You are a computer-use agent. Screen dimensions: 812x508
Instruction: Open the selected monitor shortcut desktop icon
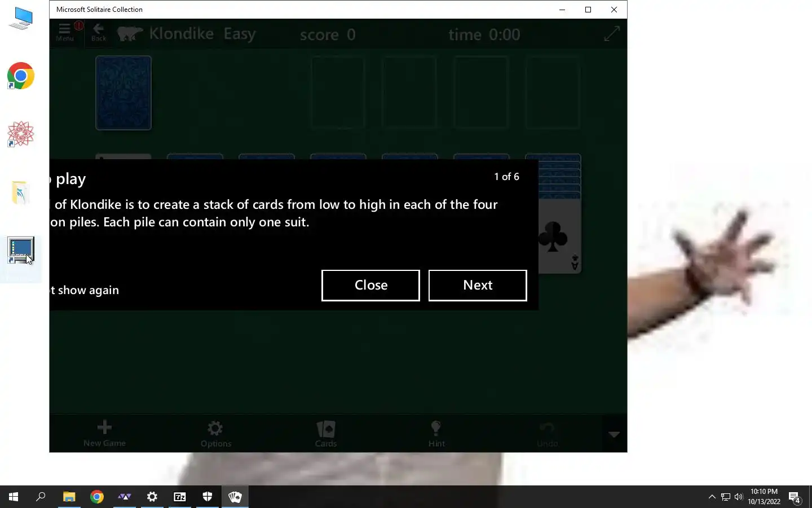21,250
